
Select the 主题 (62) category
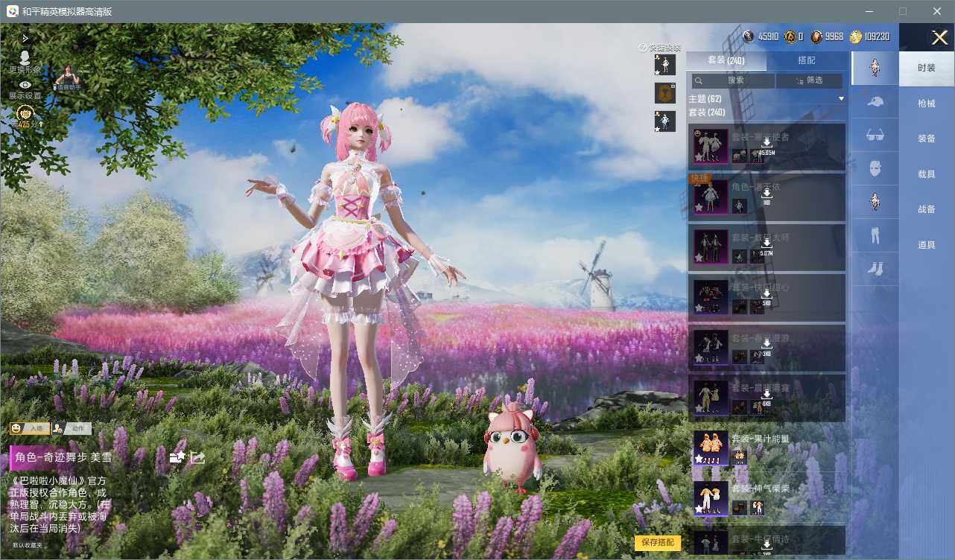(x=705, y=99)
